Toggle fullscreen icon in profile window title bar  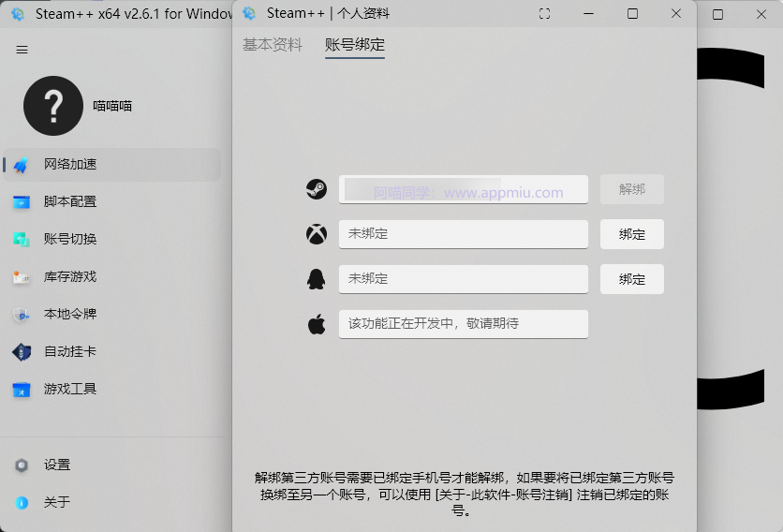545,14
